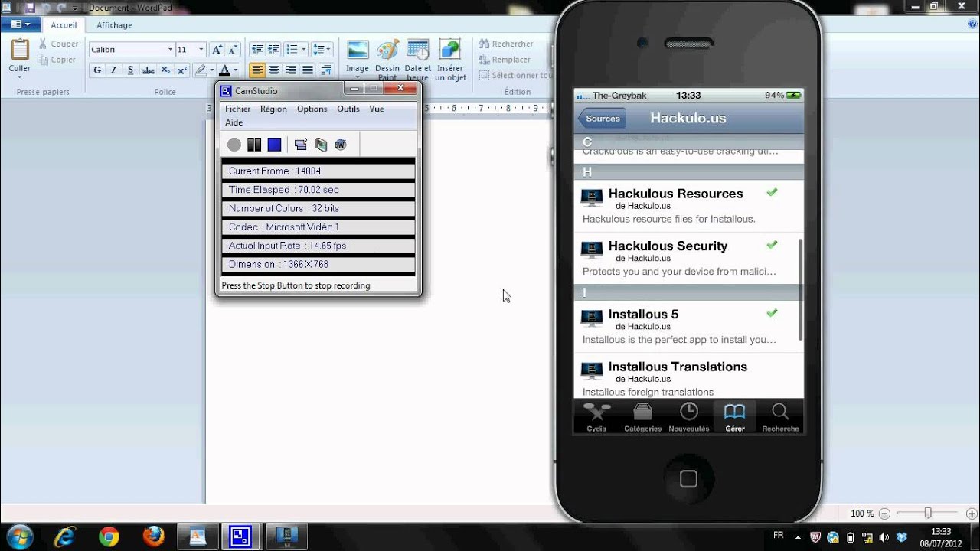Center the text alignment
This screenshot has width=980, height=551.
(274, 70)
